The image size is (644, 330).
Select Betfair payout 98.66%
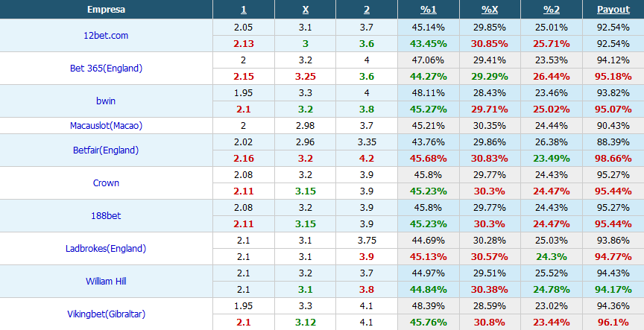(x=613, y=159)
